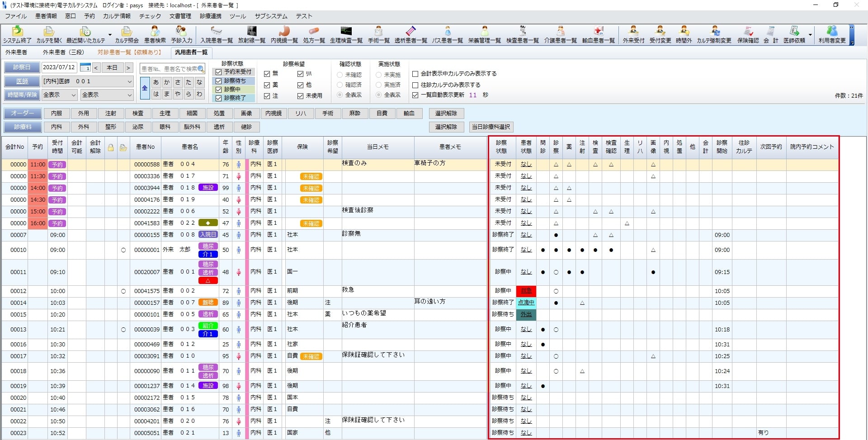Click the 当日診療科選択 button

(491, 127)
